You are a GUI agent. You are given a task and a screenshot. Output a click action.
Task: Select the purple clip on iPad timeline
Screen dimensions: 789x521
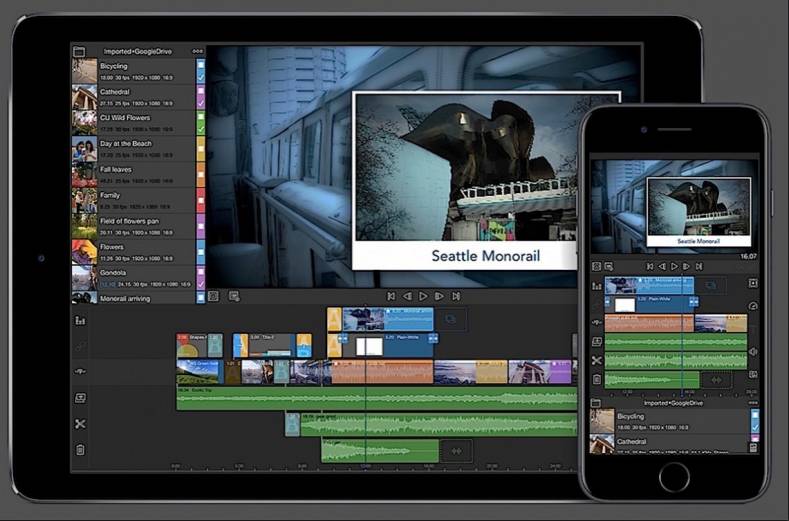(x=539, y=371)
